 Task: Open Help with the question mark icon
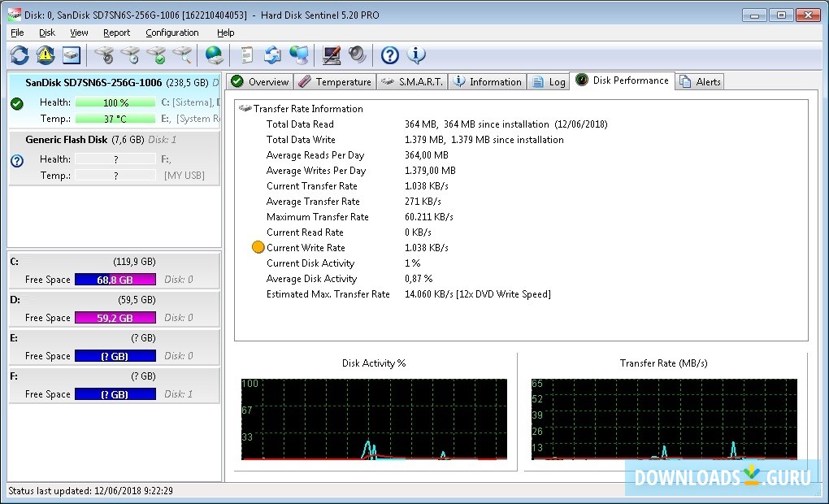tap(389, 54)
